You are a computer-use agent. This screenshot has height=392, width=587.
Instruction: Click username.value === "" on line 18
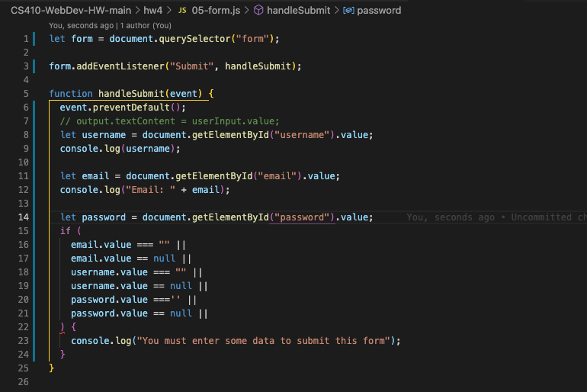tap(128, 272)
